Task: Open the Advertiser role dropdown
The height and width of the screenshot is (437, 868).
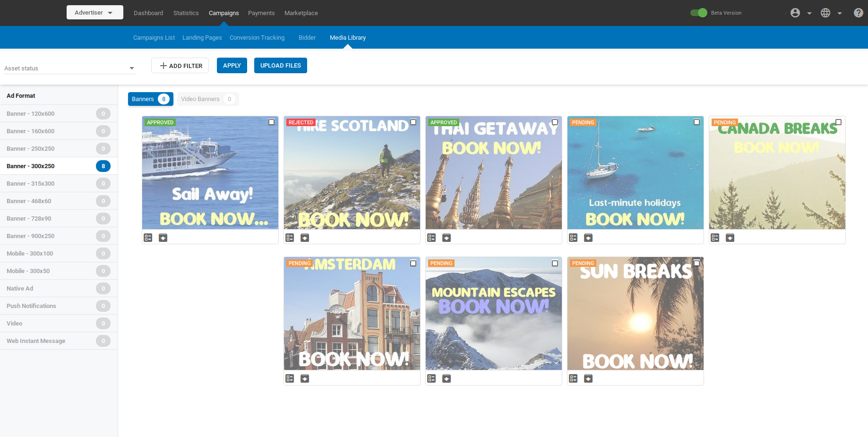Action: click(95, 13)
